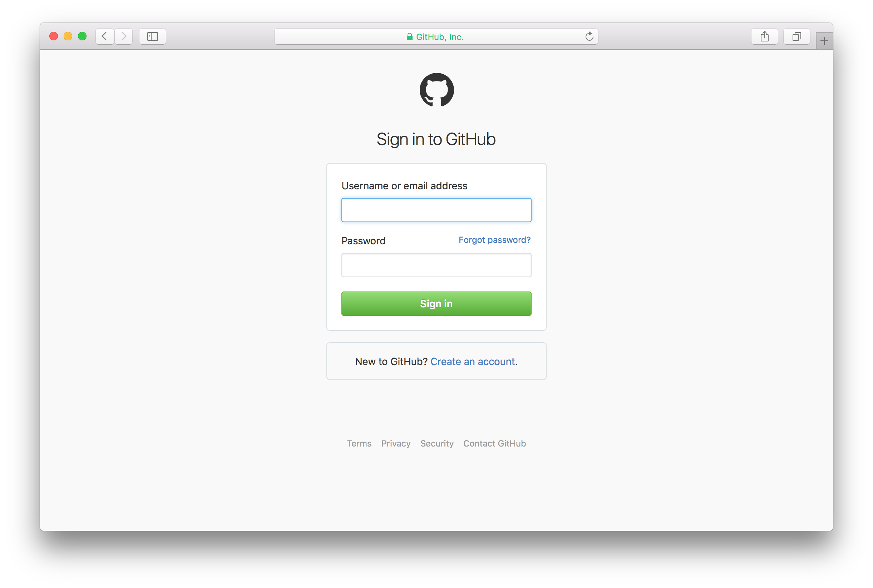Screen dimensions: 873x588
Task: Click the address bar showing GitHub, Inc.
Action: pyautogui.click(x=436, y=36)
